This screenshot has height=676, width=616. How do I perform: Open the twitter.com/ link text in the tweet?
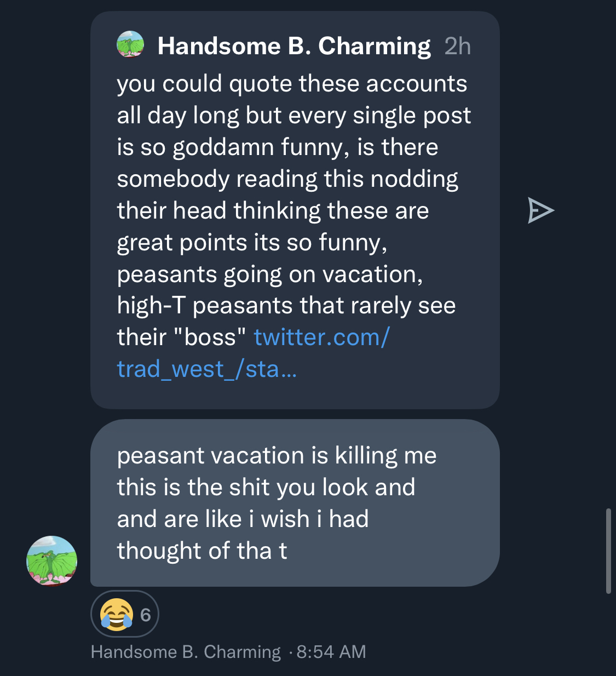(x=321, y=337)
